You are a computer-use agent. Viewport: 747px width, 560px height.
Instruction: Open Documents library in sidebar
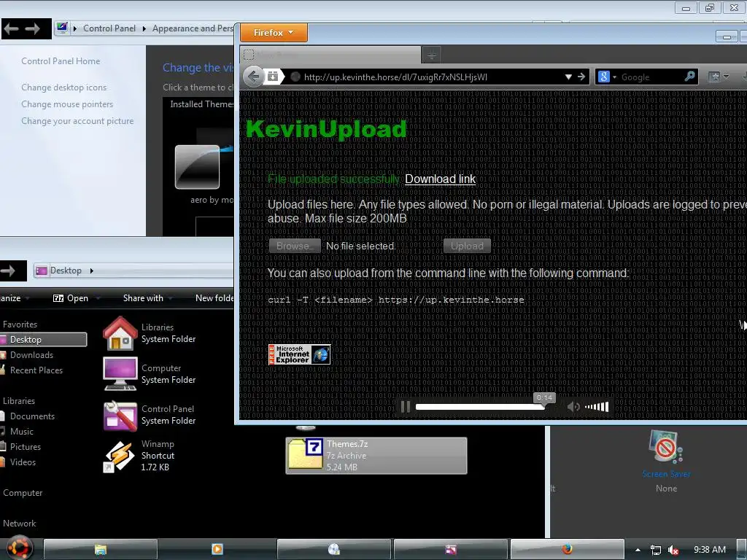coord(32,416)
